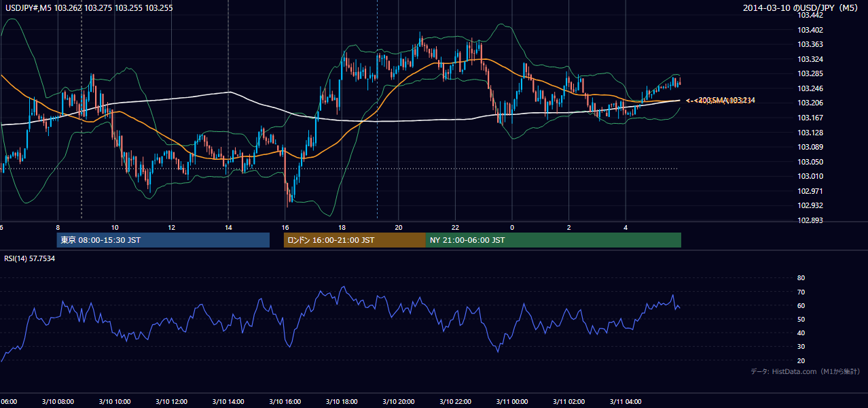Click RSI scale value 20
This screenshot has width=868, height=408.
click(801, 360)
